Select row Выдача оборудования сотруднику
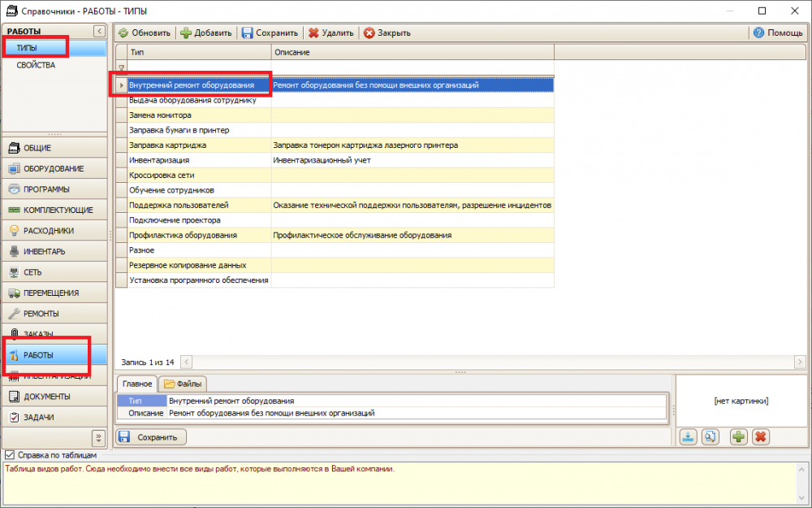 (335, 100)
